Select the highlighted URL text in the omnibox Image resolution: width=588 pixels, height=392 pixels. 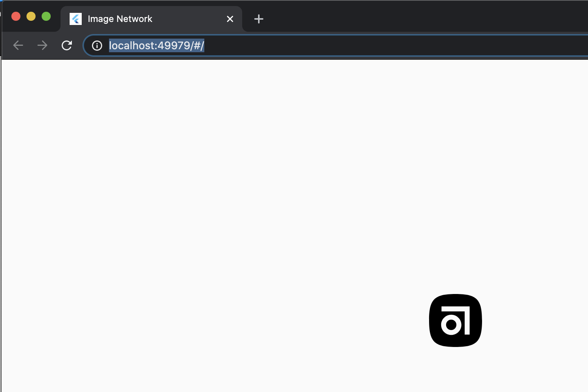click(156, 45)
